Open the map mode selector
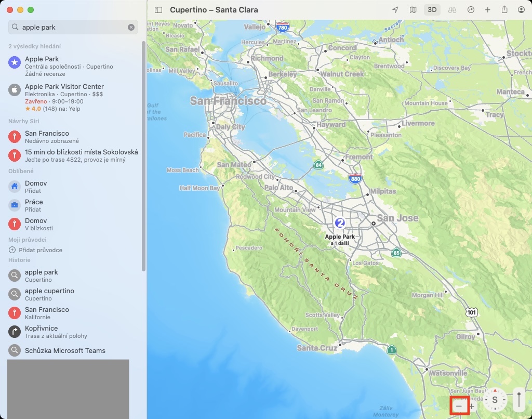532x419 pixels. (x=413, y=10)
